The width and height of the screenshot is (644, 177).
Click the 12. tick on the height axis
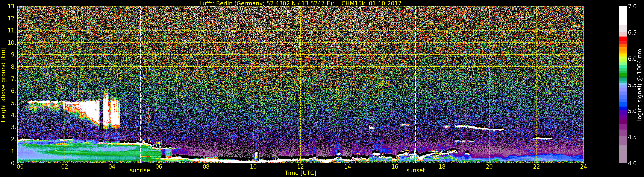[x=12, y=19]
